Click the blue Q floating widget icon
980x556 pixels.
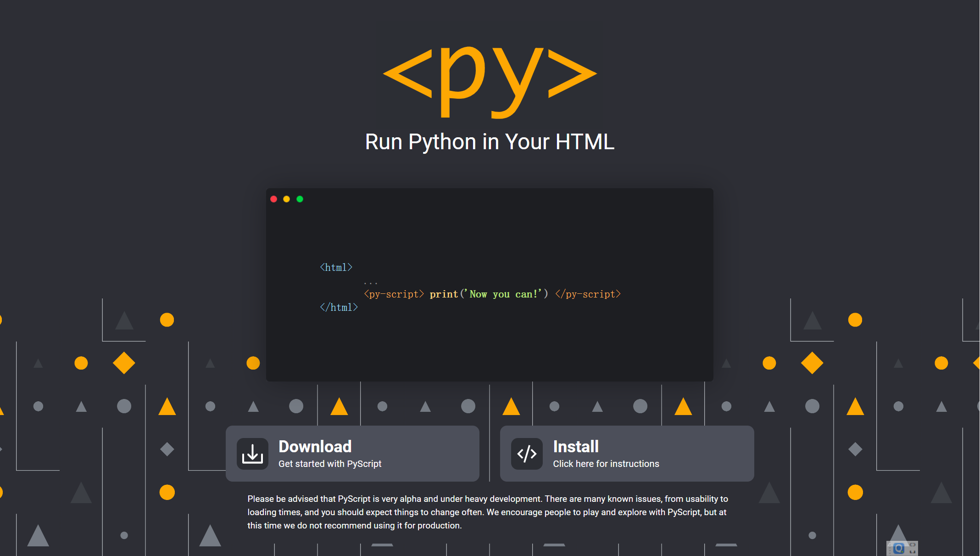[x=899, y=548]
